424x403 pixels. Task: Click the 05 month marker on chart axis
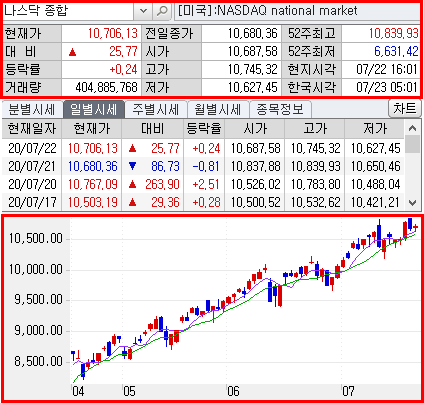(129, 391)
